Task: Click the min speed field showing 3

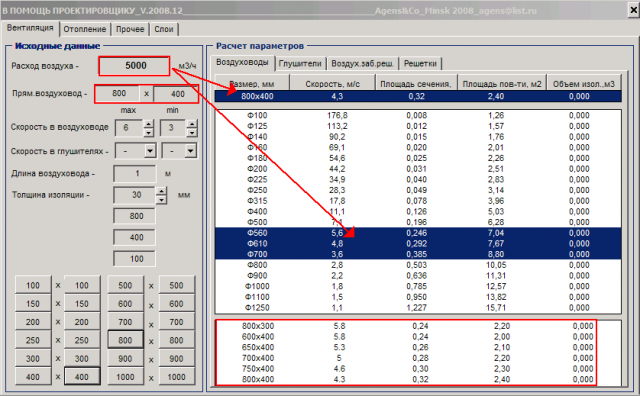Action: (x=173, y=128)
